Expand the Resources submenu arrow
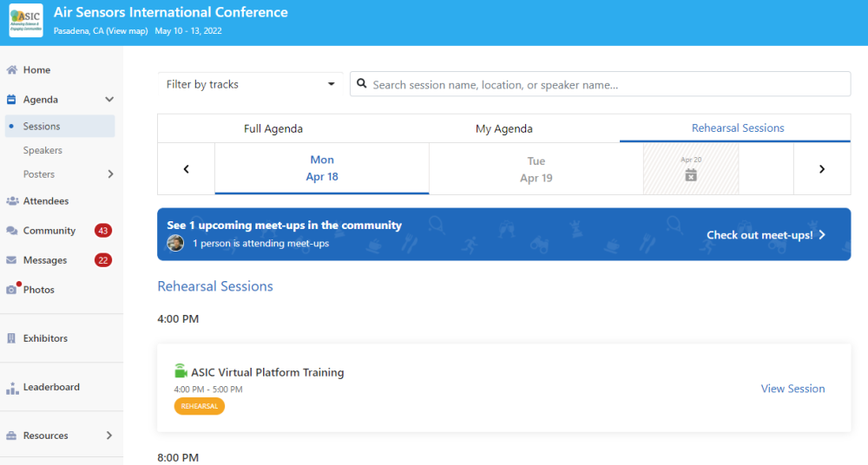This screenshot has width=868, height=465. pos(109,436)
